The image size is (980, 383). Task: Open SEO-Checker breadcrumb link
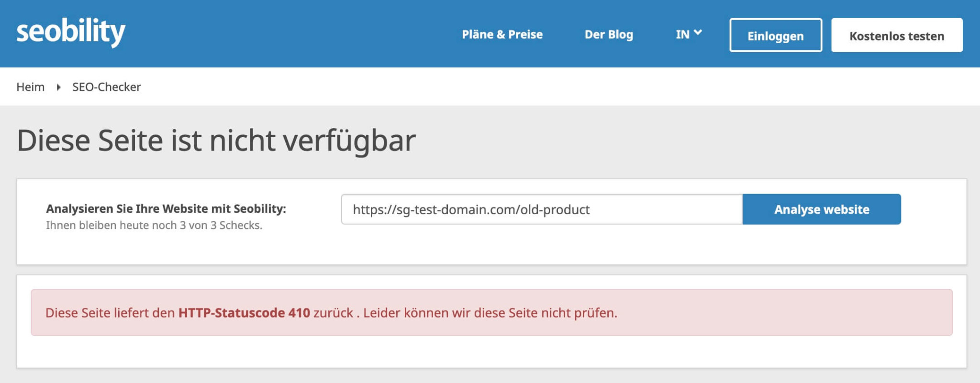pos(107,87)
